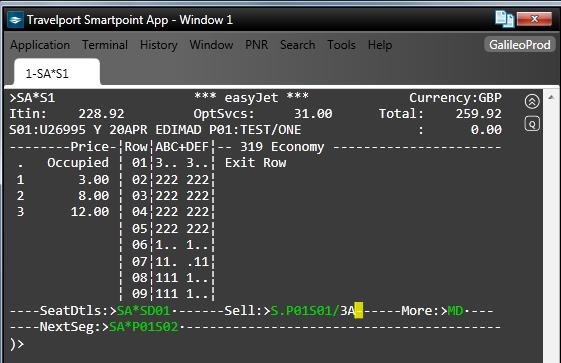Click the ABC+DEF seat column header
Image resolution: width=561 pixels, height=363 pixels.
point(182,147)
